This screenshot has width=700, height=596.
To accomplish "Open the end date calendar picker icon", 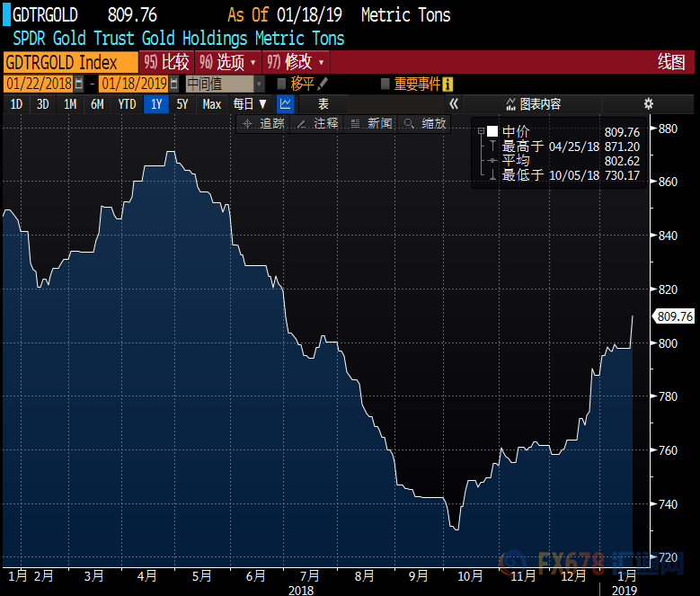I will (x=174, y=84).
